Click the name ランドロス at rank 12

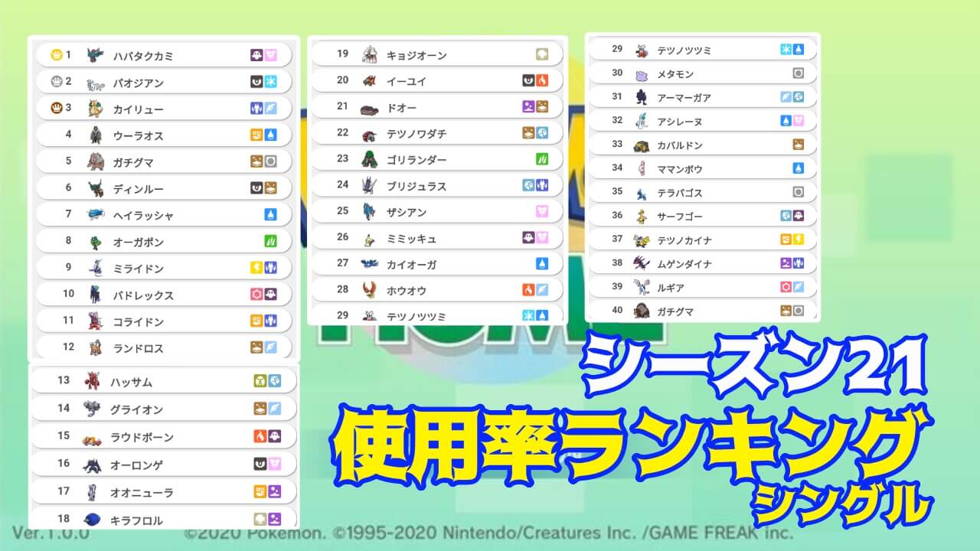[x=138, y=348]
